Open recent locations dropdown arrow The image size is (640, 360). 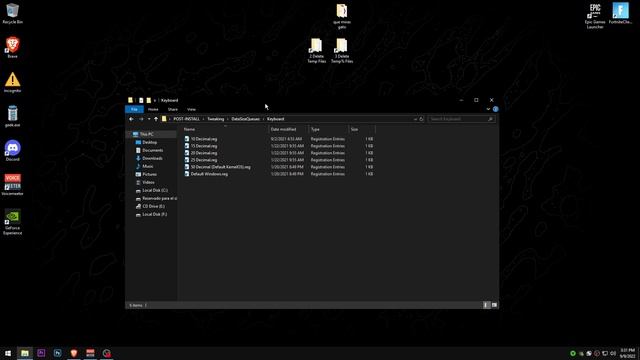point(149,119)
